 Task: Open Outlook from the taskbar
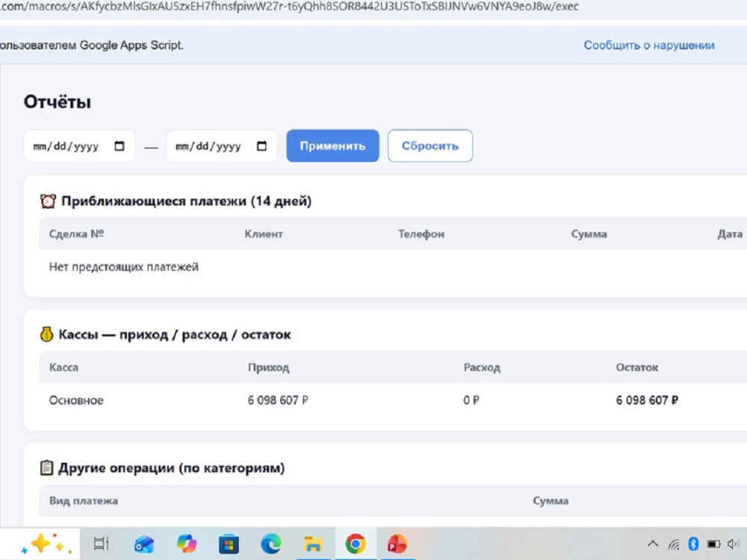(144, 544)
